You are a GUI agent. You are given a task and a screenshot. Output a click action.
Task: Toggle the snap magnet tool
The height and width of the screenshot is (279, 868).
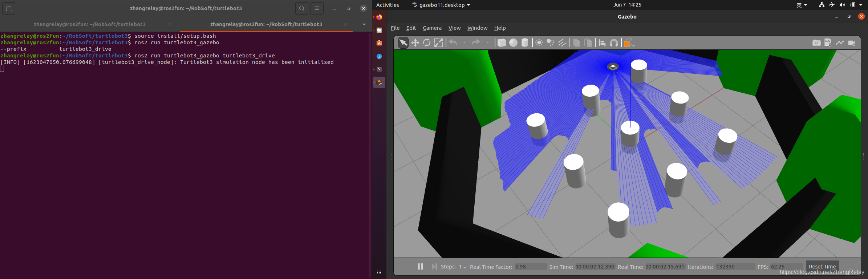coord(614,43)
